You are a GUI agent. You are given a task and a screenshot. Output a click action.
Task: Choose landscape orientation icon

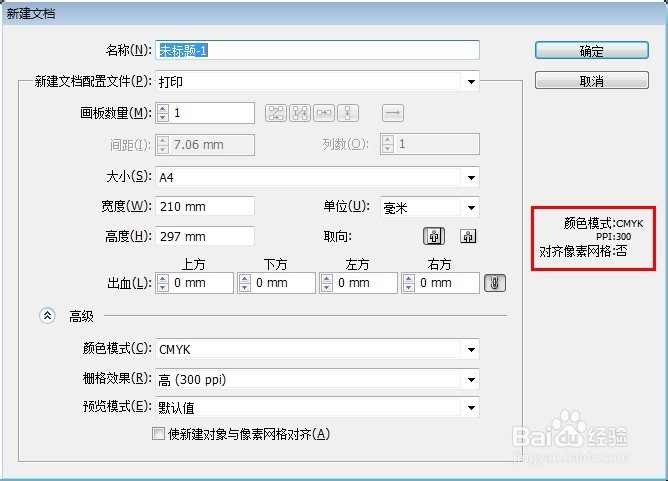pos(468,236)
